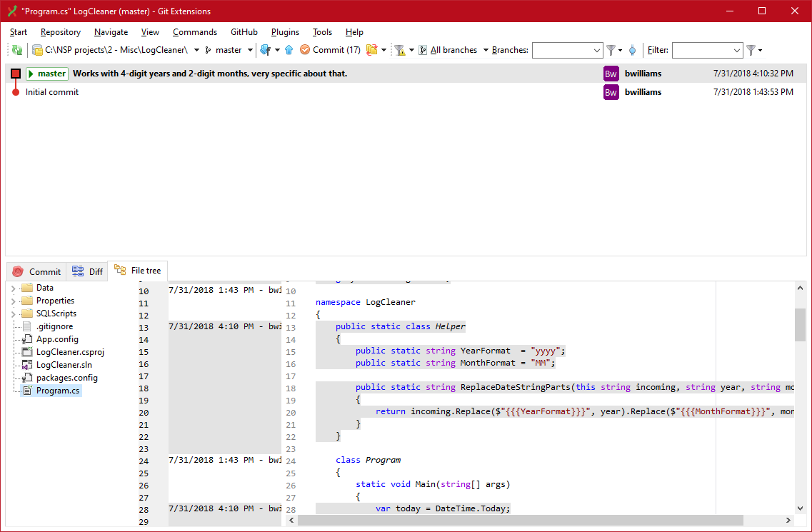Expand the working directory path dropdown
The image size is (812, 532).
click(x=196, y=50)
